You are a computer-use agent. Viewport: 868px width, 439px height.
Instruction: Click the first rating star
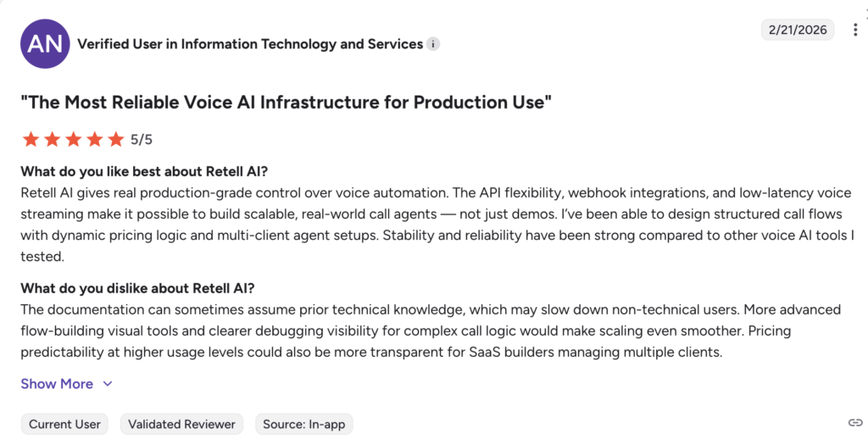pyautogui.click(x=31, y=139)
